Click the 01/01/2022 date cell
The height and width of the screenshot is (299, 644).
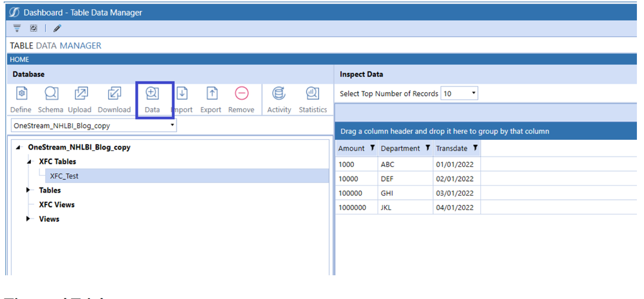point(456,165)
